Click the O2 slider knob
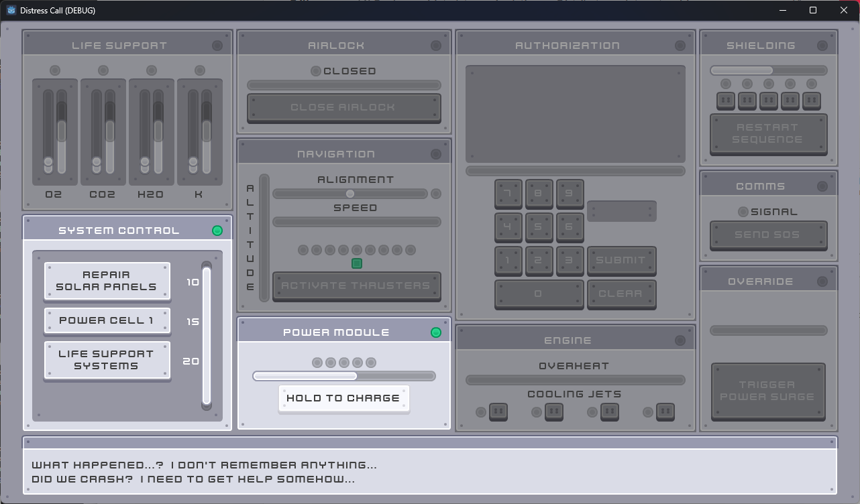Screen dimensions: 860x504 48,162
